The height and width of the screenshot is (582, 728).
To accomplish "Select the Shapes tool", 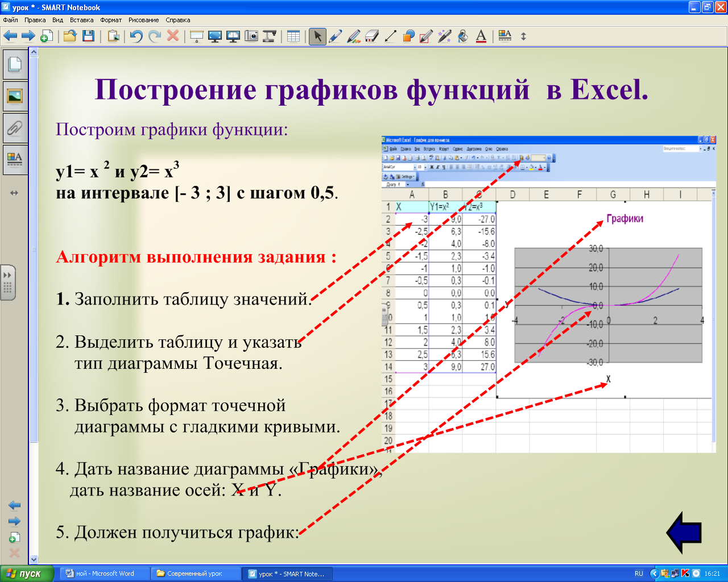I will tap(408, 36).
